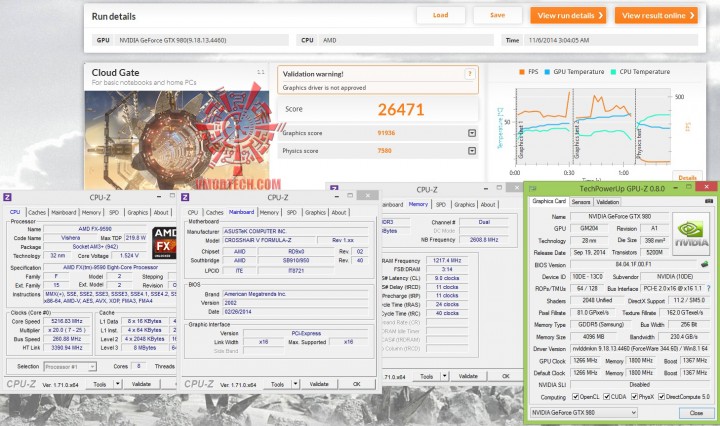The width and height of the screenshot is (720, 426).
Task: Click the GPU-Z title bar app icon
Action: pos(533,188)
